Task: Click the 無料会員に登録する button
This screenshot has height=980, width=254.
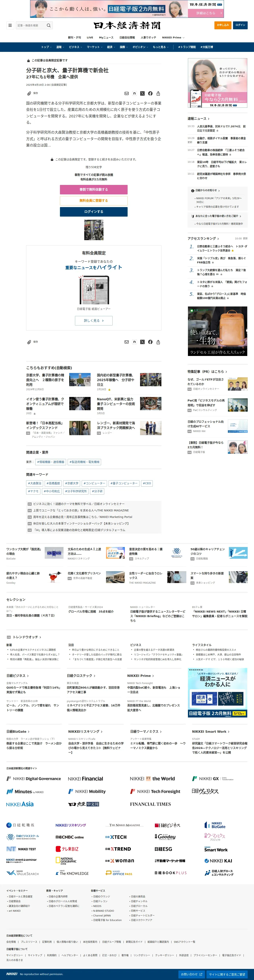Action: [94, 201]
